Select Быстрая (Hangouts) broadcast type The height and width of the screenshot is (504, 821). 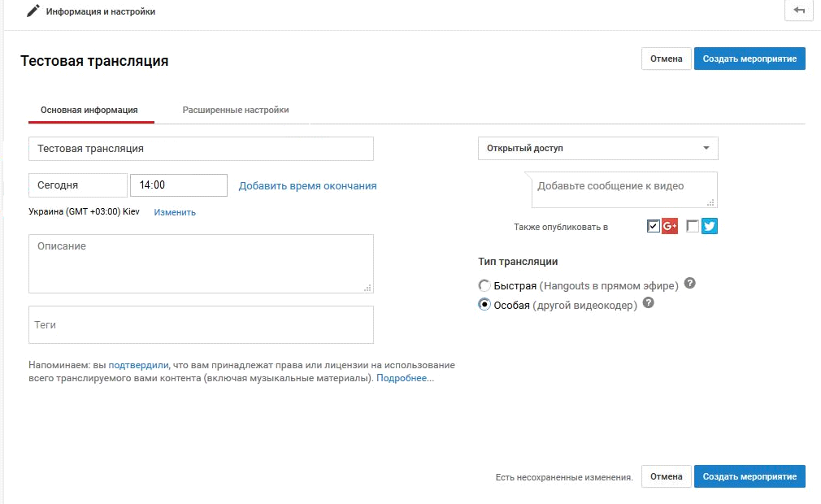484,285
